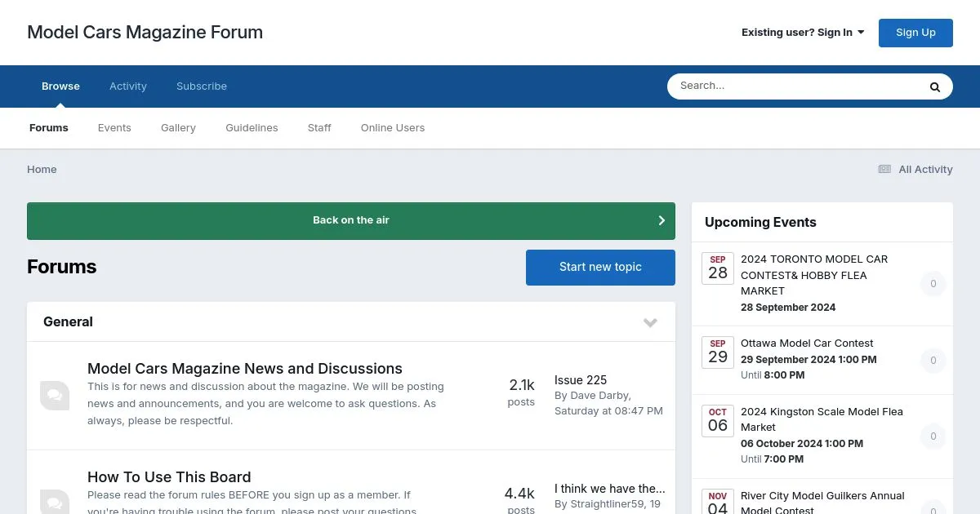Click the Sign Up button
Screen dimensions: 980x514
pos(915,33)
